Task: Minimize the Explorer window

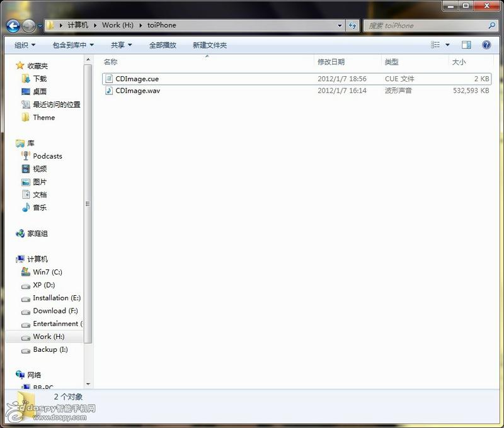Action: 451,6
